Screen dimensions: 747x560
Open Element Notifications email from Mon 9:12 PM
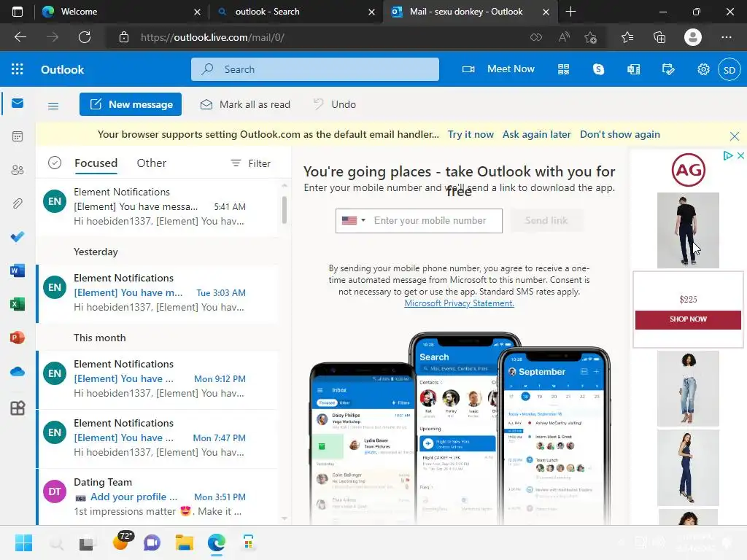(158, 378)
